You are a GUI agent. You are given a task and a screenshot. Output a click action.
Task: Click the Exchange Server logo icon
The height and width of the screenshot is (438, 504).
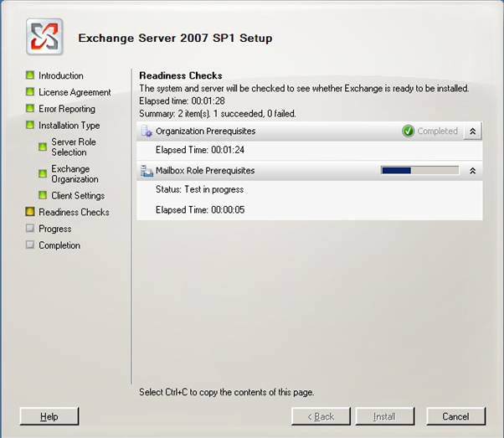click(x=44, y=37)
